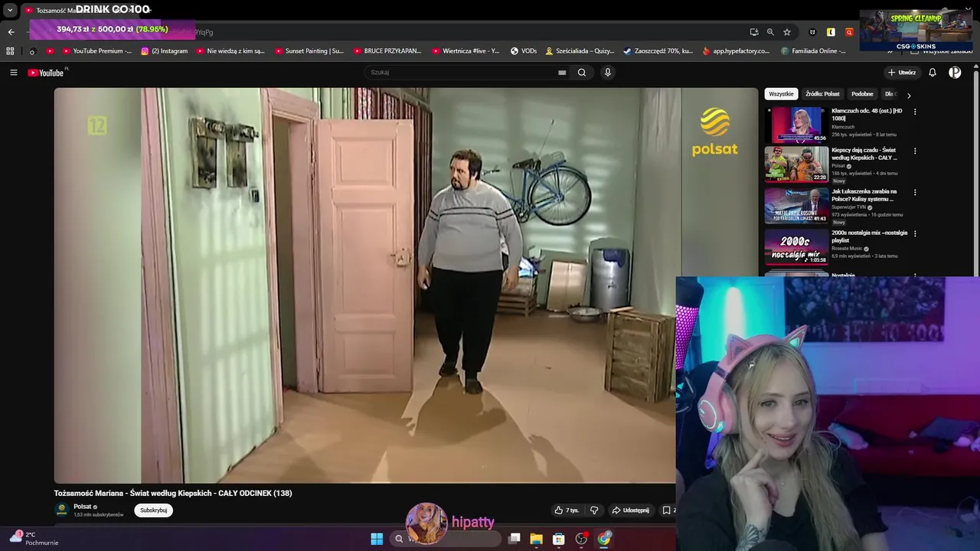Open the Kiepscy dają czadu thumbnail

coord(796,164)
